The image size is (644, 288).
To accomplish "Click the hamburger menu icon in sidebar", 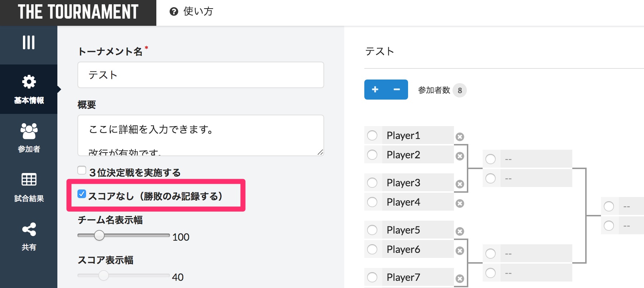I will click(x=29, y=42).
